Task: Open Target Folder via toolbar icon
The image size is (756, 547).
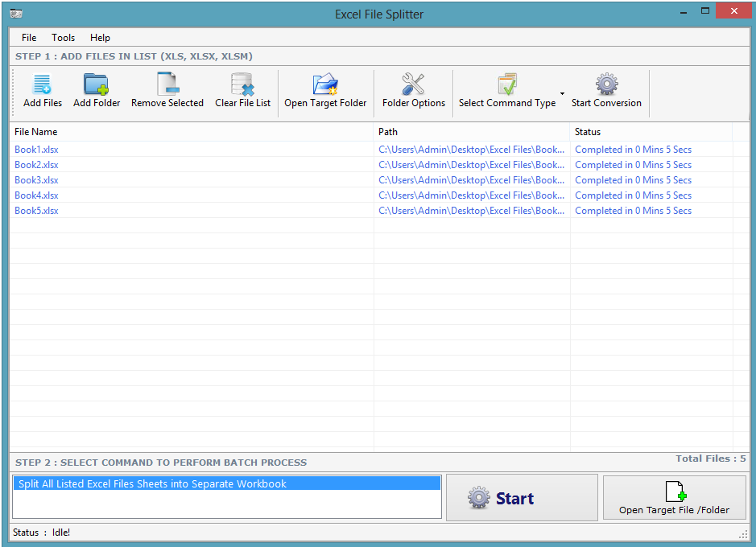Action: coord(325,84)
